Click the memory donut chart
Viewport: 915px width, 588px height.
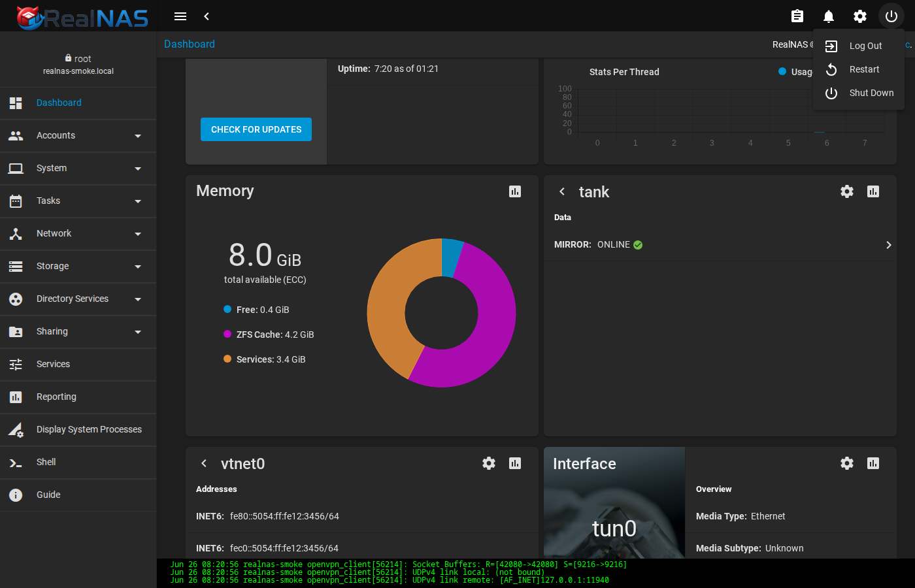[442, 313]
